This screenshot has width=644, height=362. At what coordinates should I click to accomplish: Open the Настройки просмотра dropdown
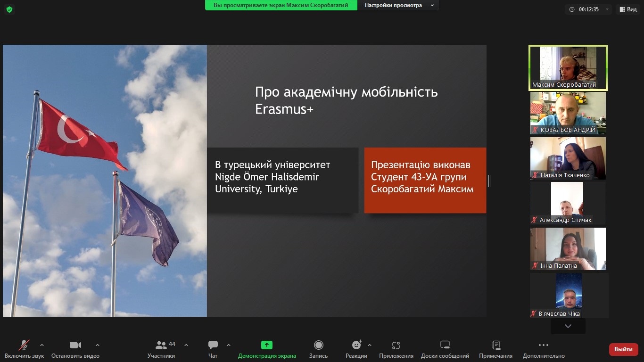click(x=398, y=5)
